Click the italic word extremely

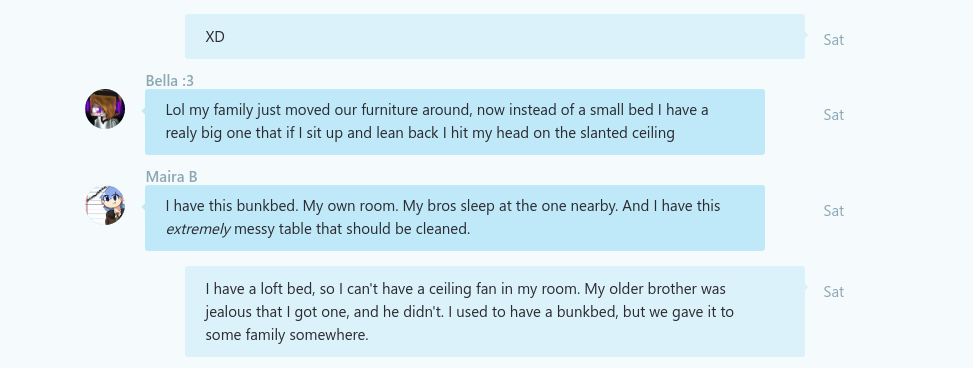click(x=198, y=229)
